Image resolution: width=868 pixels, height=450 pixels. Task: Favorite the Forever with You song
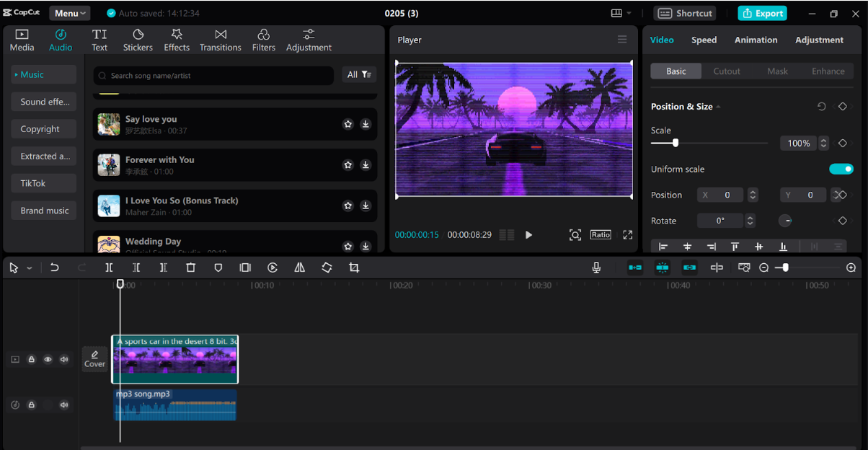pos(348,165)
